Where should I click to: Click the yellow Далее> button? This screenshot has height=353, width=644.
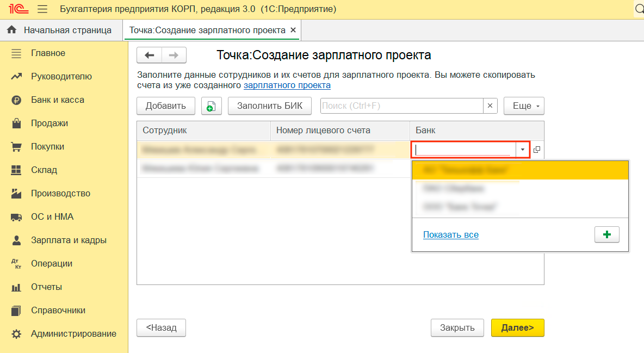click(x=517, y=327)
